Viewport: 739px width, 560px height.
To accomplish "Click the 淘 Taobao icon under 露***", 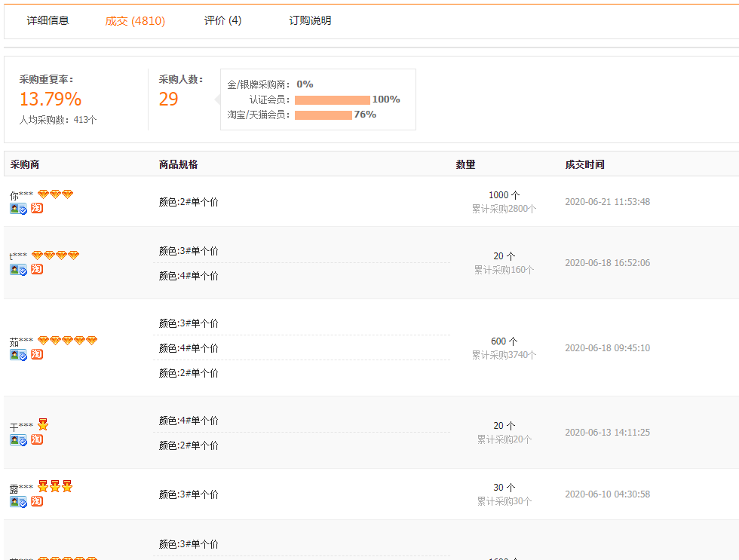I will click(x=35, y=500).
